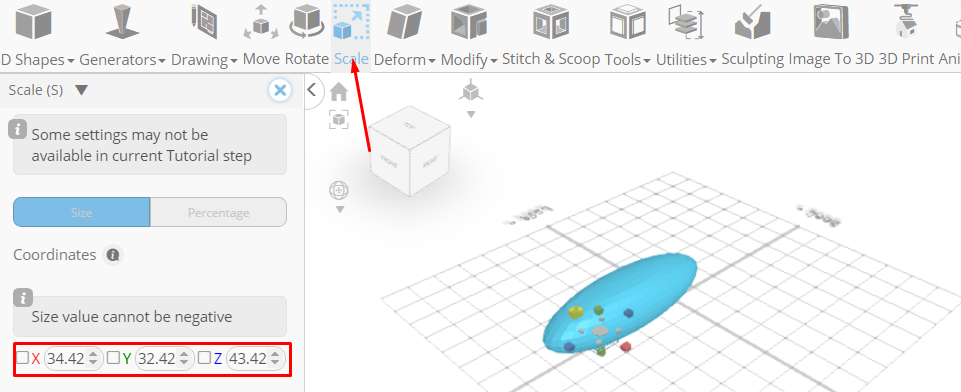Select the Rotate tool icon

click(x=307, y=22)
